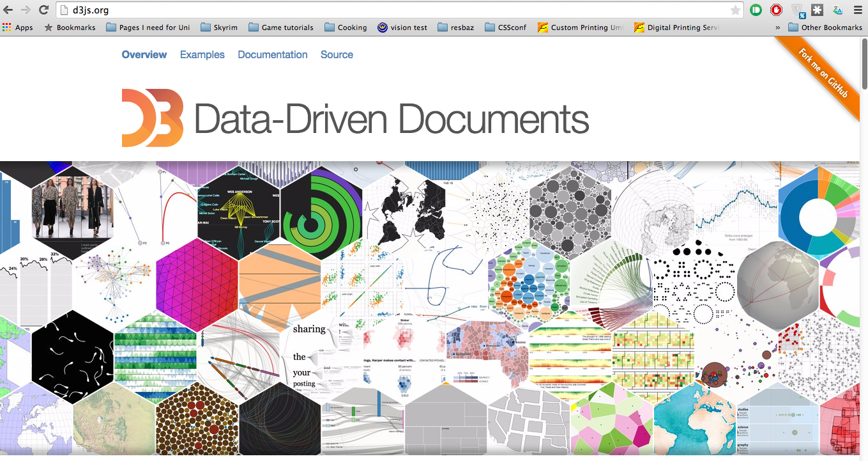Open the vision test bookmark
Screen dimensions: 868x461
(402, 27)
